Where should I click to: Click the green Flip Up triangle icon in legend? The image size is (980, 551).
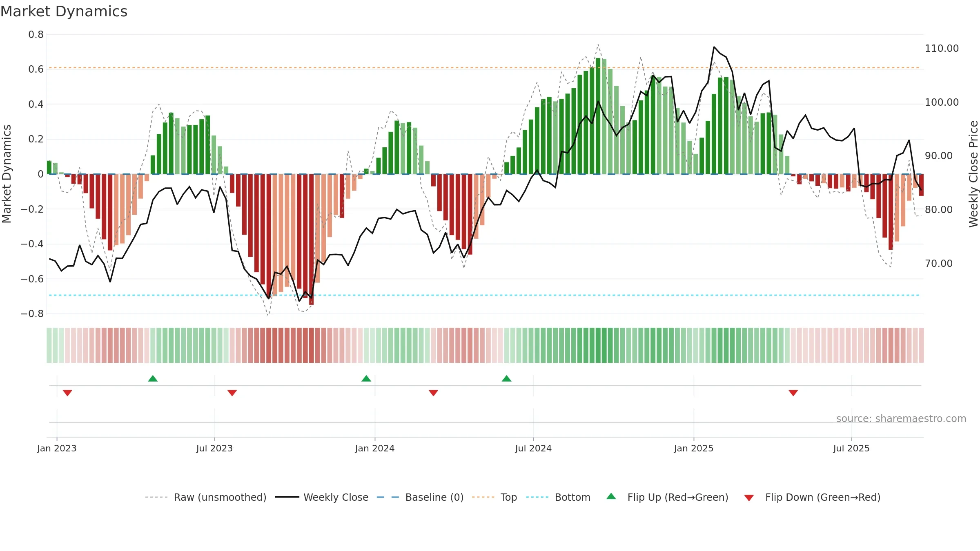(x=611, y=496)
